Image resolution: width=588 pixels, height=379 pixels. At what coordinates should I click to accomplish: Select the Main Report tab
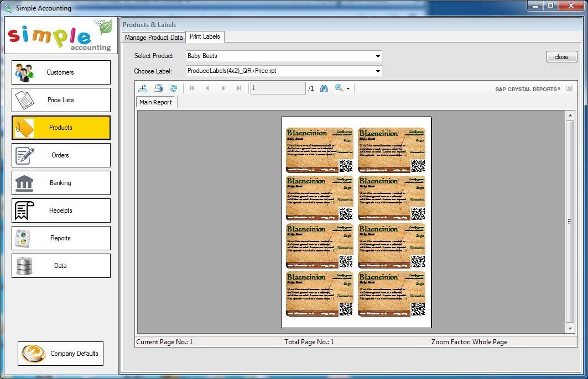(155, 102)
